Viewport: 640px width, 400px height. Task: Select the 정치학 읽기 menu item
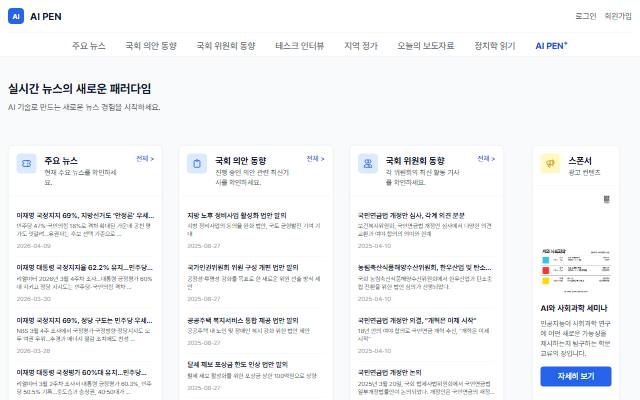495,46
